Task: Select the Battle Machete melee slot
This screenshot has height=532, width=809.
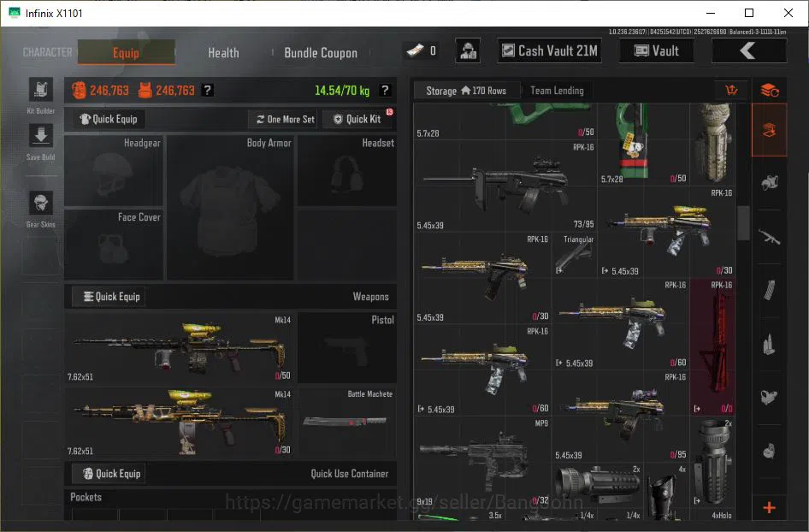Action: click(346, 422)
